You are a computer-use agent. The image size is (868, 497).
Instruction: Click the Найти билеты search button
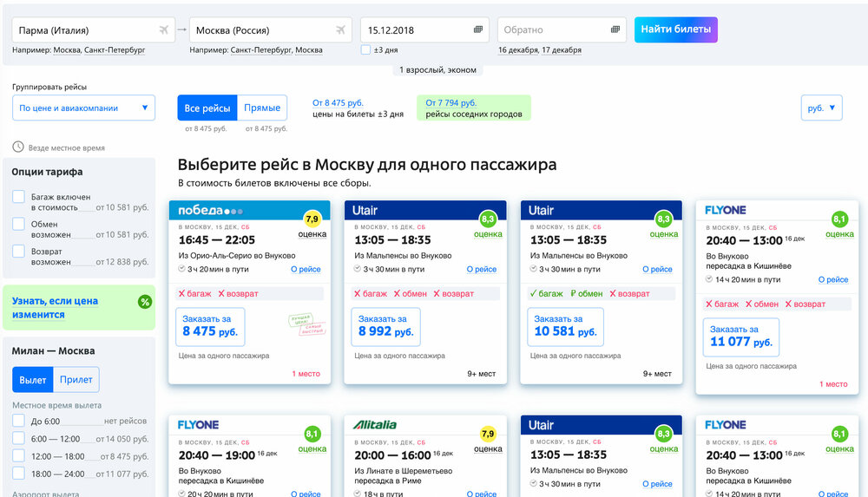pyautogui.click(x=676, y=29)
